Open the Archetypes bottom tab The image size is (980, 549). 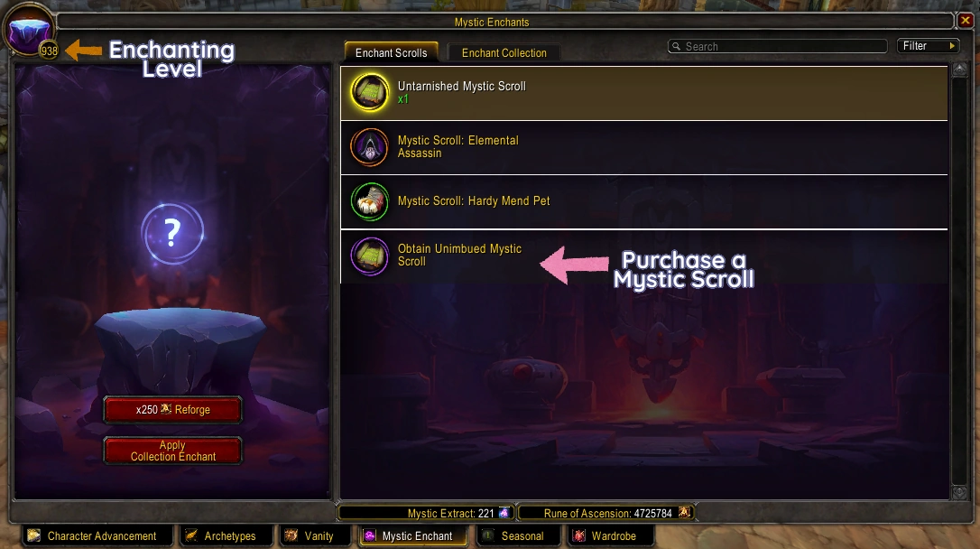click(x=227, y=535)
